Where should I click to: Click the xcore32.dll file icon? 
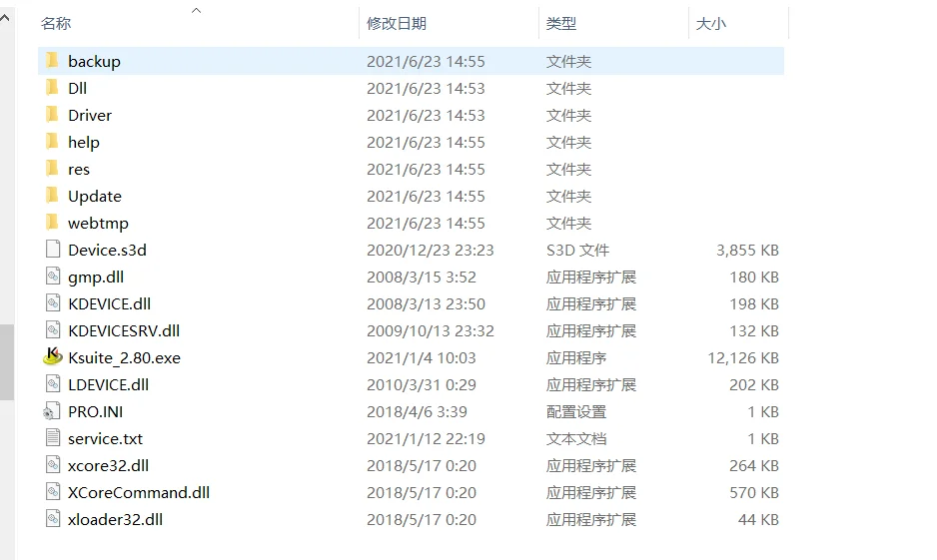(53, 464)
